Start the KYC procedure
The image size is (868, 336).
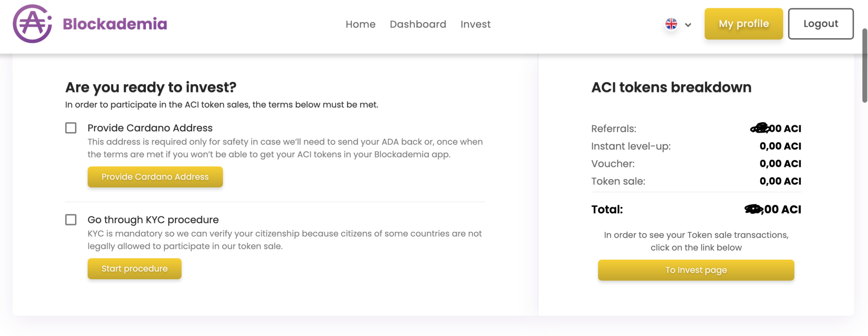coord(134,268)
